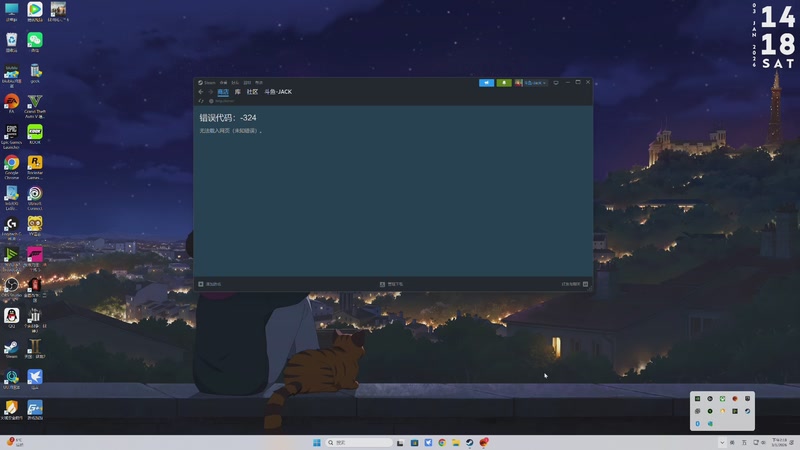Open the Grand Theft Auto V desktop shortcut
This screenshot has width=800, height=450.
[x=35, y=106]
